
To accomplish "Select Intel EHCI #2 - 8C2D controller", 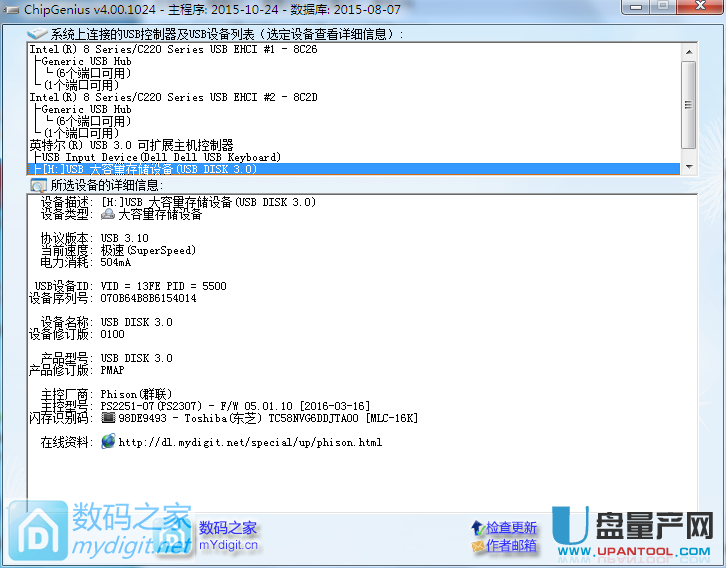I will tap(174, 97).
